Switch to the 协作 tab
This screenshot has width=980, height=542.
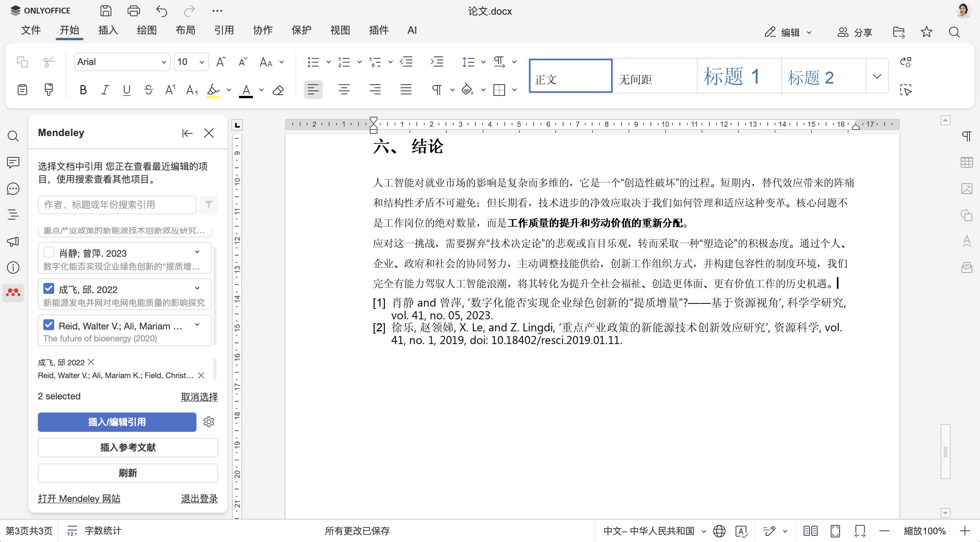click(263, 30)
